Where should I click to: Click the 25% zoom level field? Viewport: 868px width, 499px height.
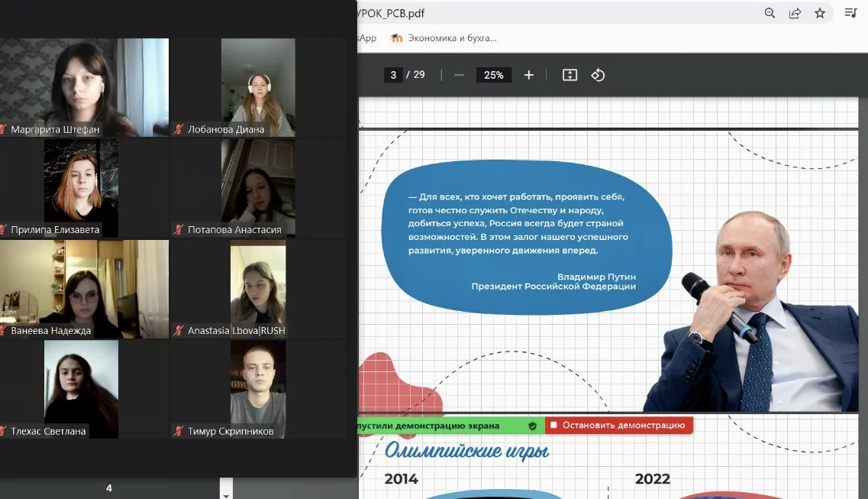tap(494, 76)
